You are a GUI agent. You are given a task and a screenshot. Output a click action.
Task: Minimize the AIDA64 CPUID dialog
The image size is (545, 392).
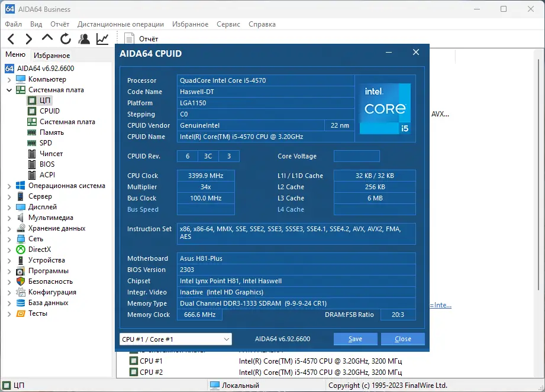coord(389,53)
